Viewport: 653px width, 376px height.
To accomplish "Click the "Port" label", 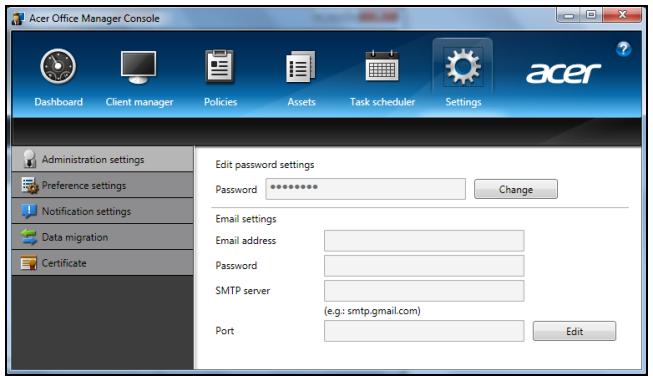I will pos(224,331).
